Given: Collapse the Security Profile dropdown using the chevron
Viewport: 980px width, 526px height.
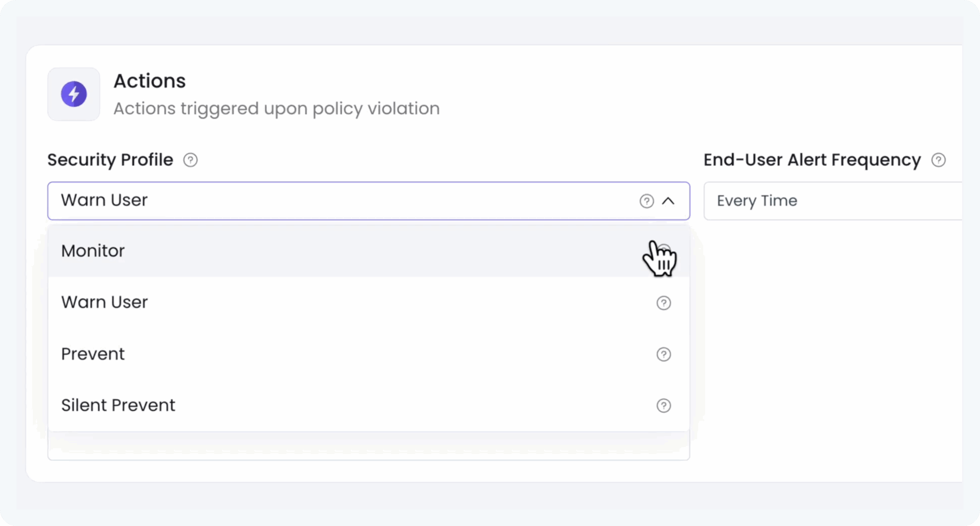Looking at the screenshot, I should tap(668, 201).
